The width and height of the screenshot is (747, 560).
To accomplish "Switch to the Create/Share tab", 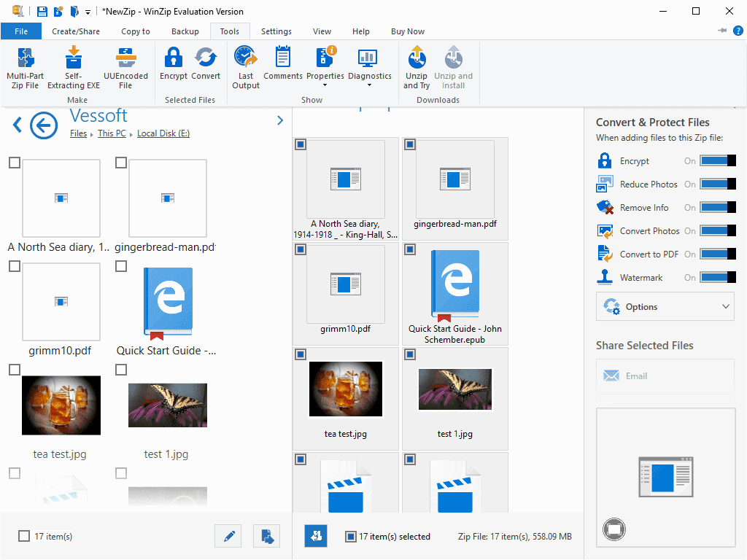I will [76, 31].
